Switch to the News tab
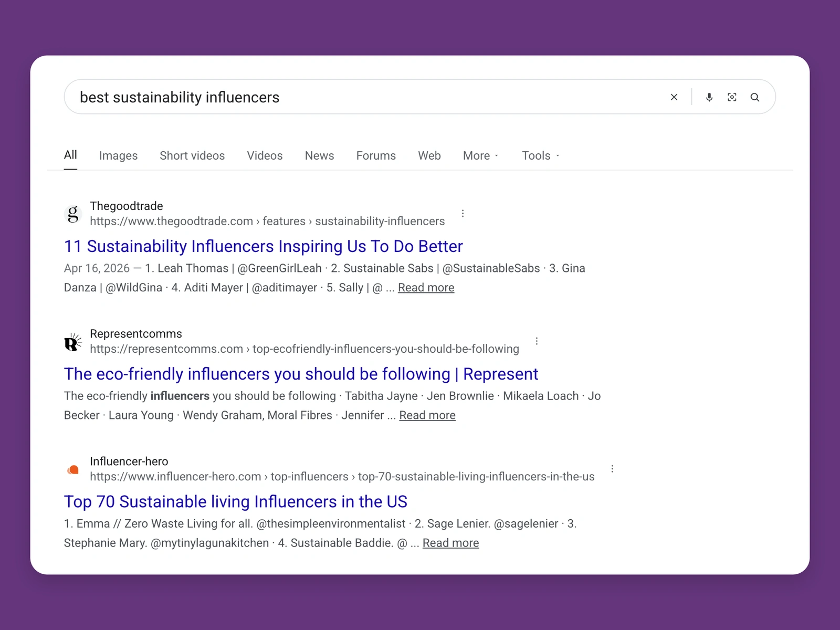 click(319, 156)
